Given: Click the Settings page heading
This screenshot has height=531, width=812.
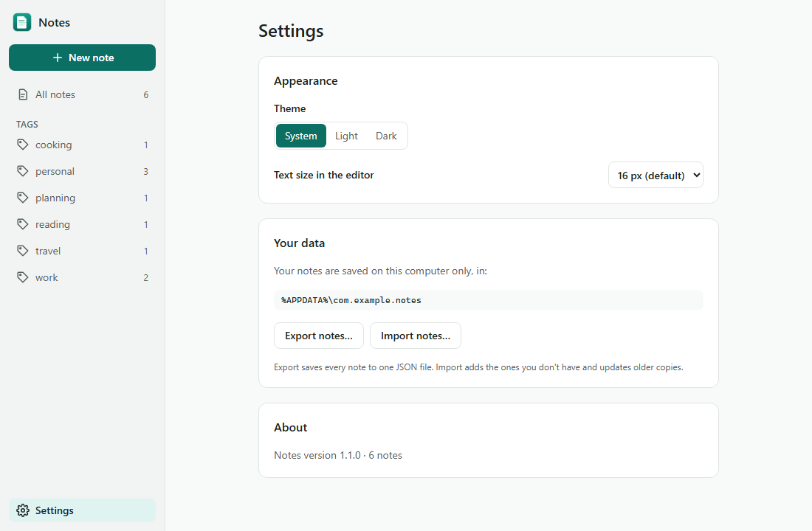Looking at the screenshot, I should pos(291,31).
